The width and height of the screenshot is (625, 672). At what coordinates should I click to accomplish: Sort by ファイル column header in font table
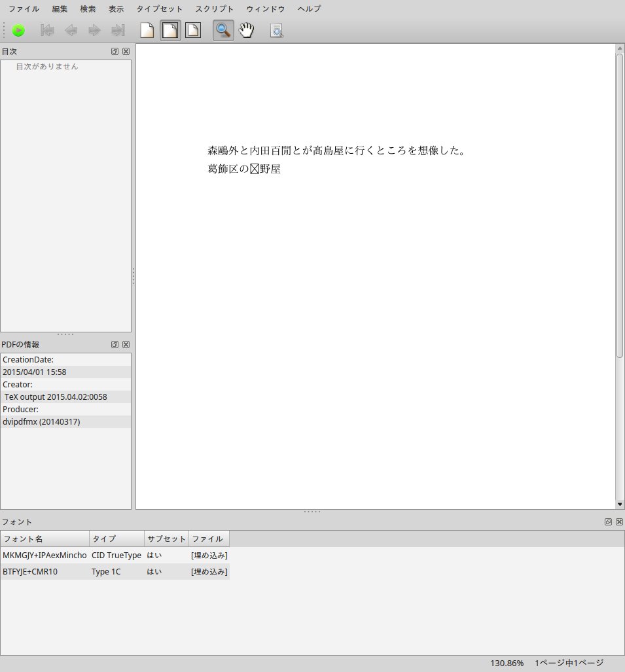[x=209, y=539]
